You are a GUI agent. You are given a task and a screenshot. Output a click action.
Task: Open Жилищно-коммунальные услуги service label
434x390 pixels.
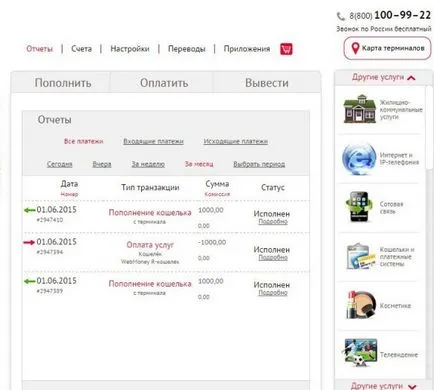pos(401,109)
